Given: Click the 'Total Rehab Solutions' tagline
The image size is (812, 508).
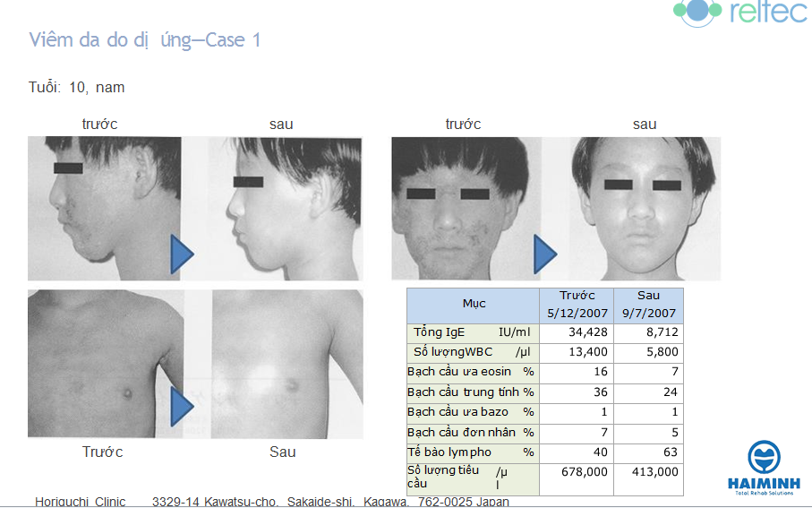Looking at the screenshot, I should tap(764, 493).
